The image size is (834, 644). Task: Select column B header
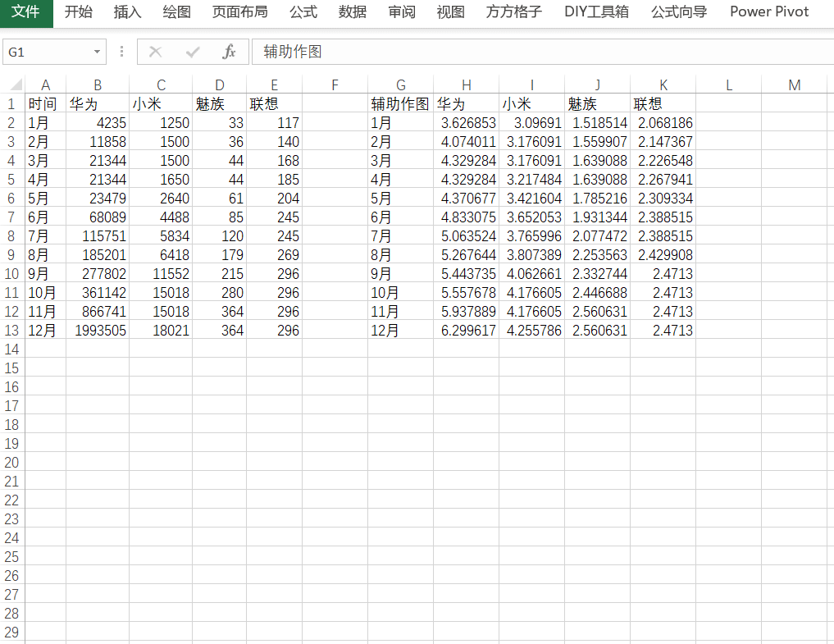tap(98, 84)
